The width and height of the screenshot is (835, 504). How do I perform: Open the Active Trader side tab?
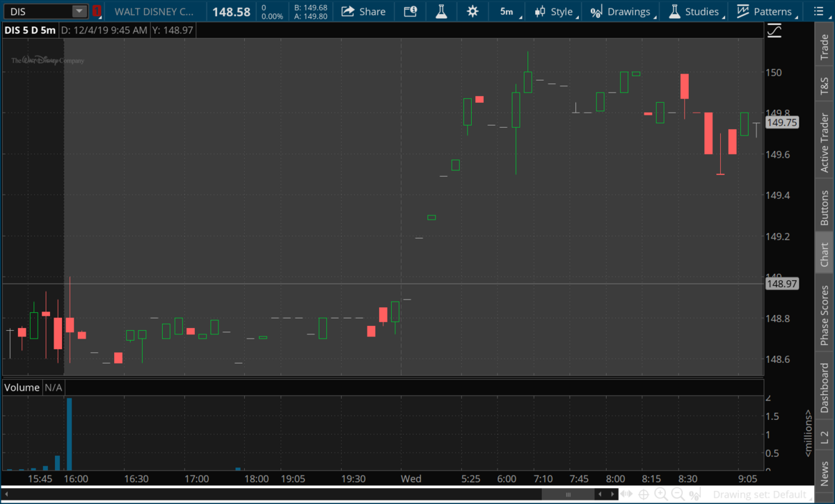(x=825, y=142)
